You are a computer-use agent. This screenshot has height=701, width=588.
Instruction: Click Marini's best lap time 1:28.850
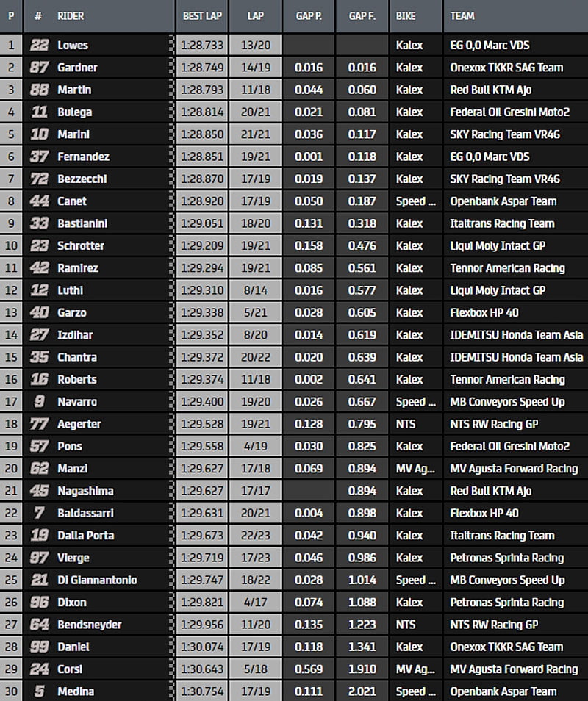[201, 134]
